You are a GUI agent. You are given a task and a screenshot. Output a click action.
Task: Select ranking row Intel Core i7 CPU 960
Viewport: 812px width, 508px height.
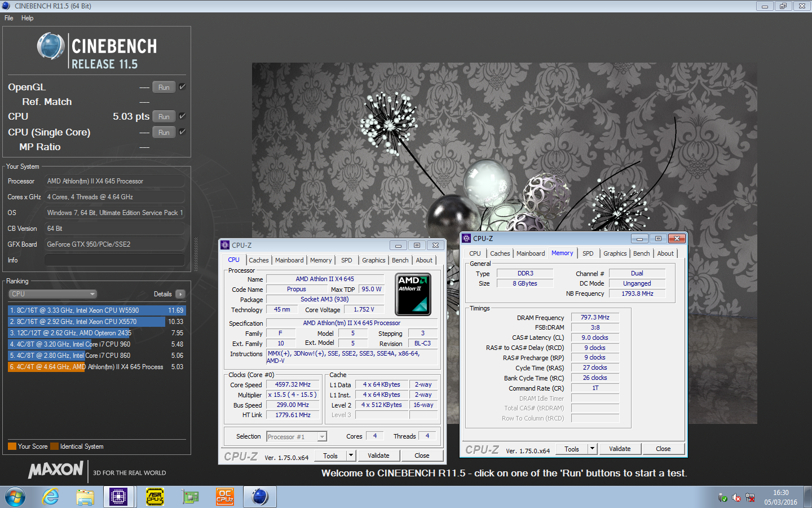point(96,344)
